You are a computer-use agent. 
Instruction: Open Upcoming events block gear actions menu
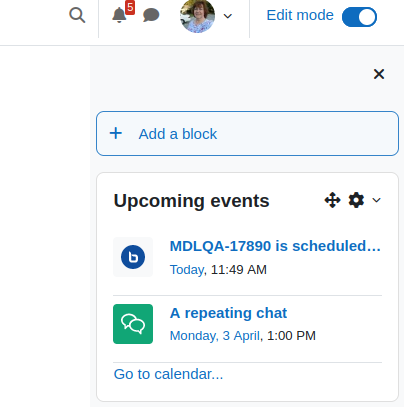pyautogui.click(x=356, y=200)
